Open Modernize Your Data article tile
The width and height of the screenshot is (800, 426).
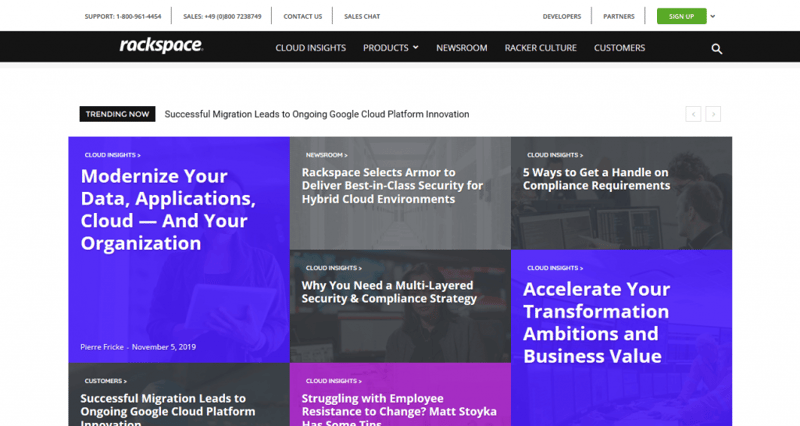(168, 209)
